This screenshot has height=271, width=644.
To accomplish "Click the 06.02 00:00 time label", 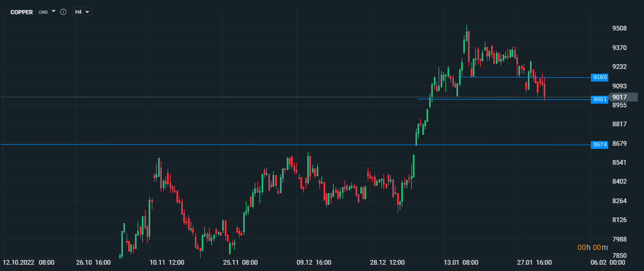I will pyautogui.click(x=608, y=262).
